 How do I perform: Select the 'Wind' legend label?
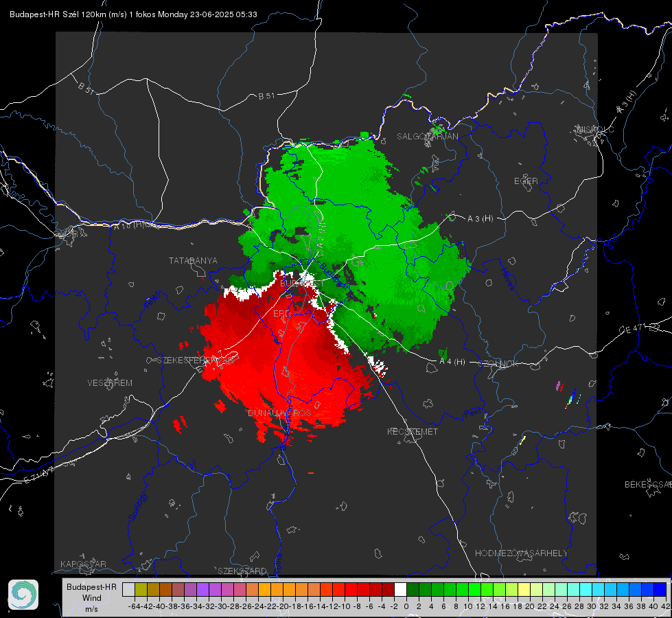(x=92, y=598)
